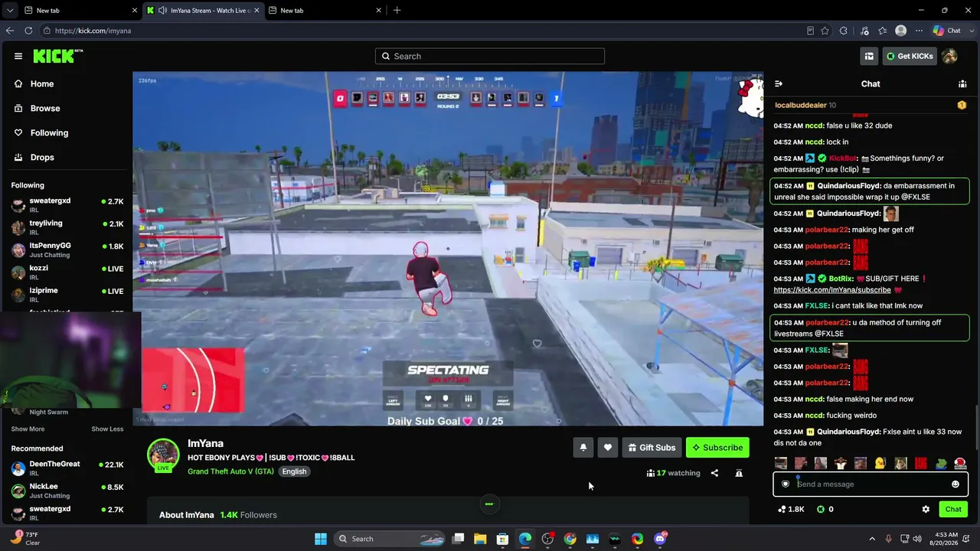Collapse the chat panel with arrow icon

(x=779, y=84)
